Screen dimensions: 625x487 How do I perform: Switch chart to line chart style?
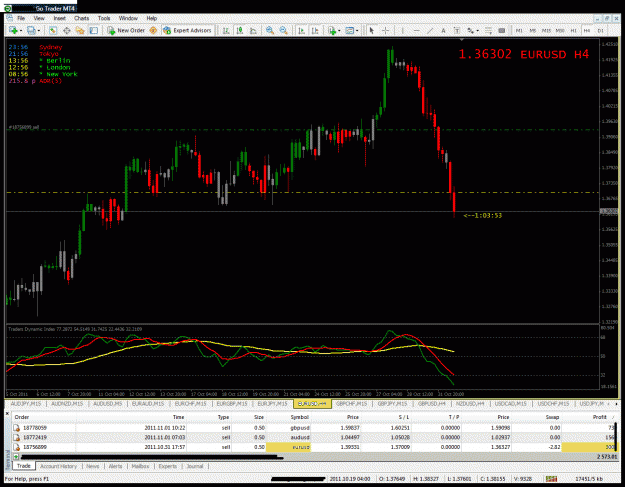click(253, 30)
